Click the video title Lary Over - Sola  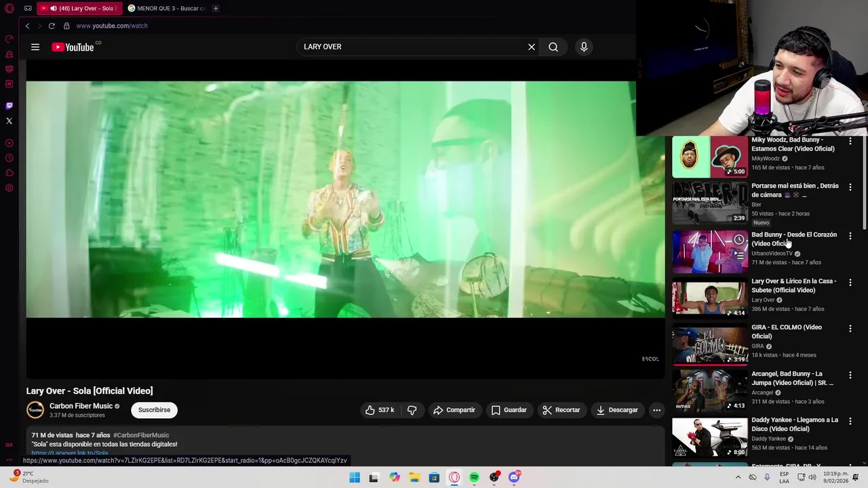[x=90, y=391]
